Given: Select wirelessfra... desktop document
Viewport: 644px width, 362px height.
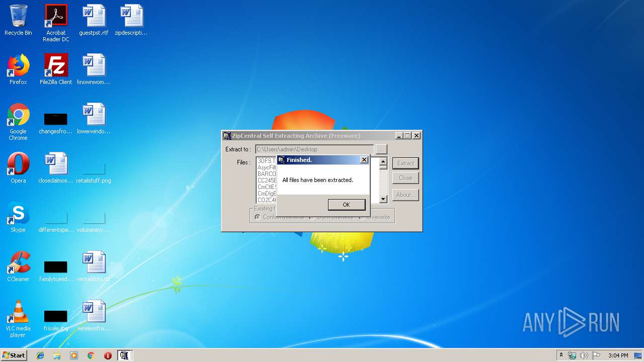Looking at the screenshot, I should click(94, 316).
